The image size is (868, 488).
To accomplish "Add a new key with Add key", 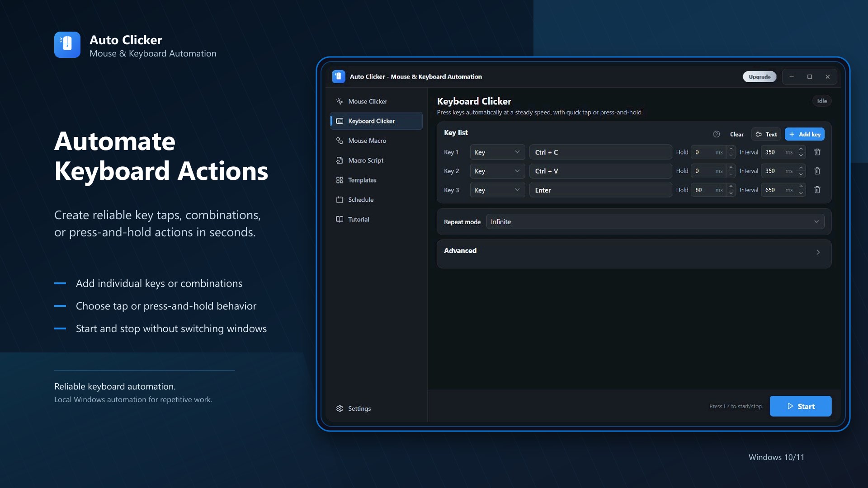I will pyautogui.click(x=805, y=134).
